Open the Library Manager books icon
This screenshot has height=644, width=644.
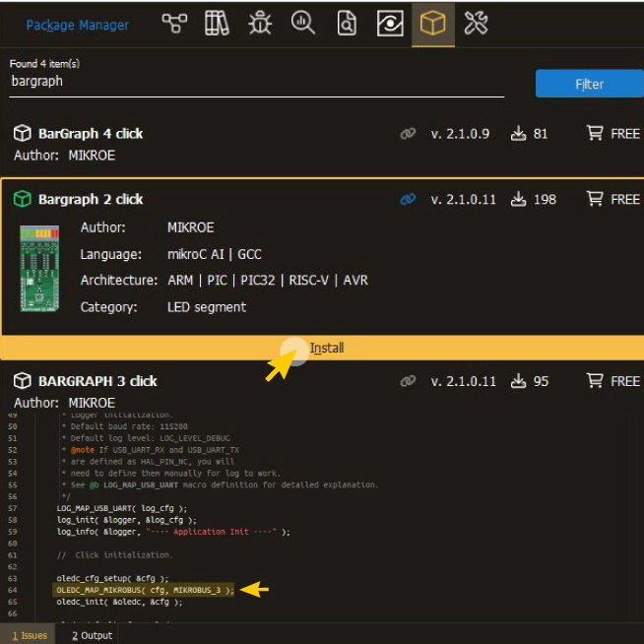tap(217, 23)
